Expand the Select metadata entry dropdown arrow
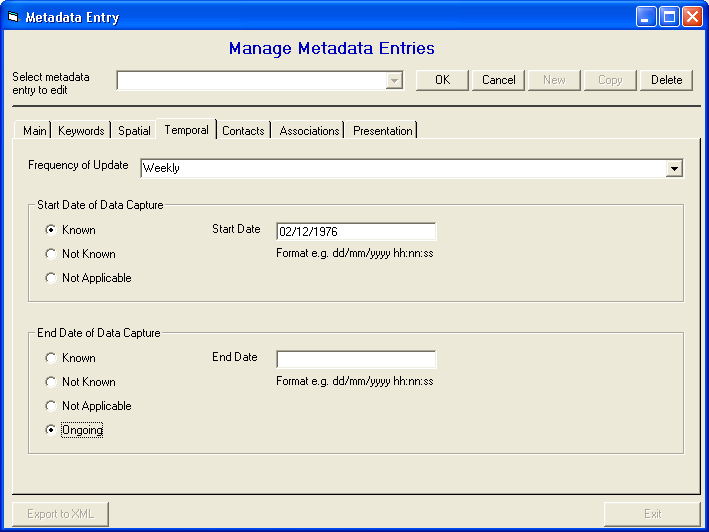709x532 pixels. pos(394,81)
